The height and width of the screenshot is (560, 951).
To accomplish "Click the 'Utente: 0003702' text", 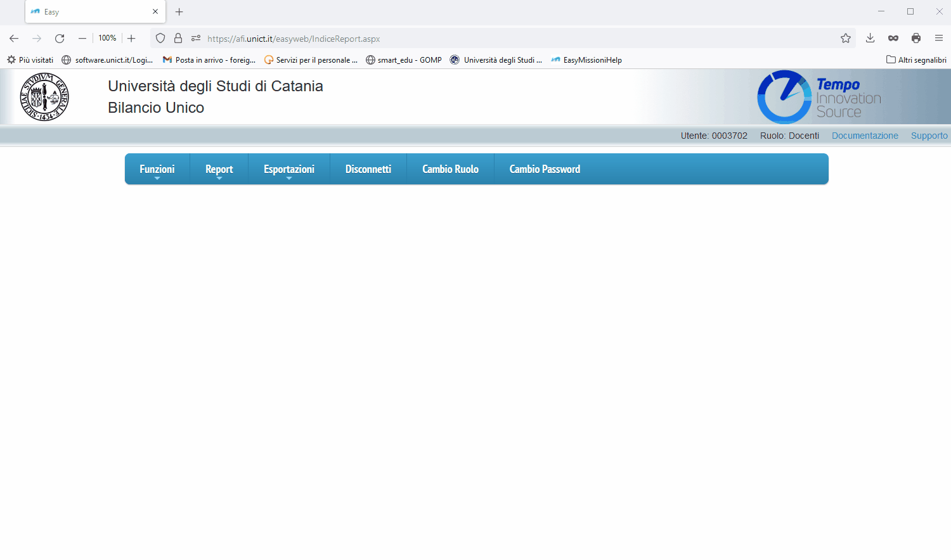I will tap(714, 136).
